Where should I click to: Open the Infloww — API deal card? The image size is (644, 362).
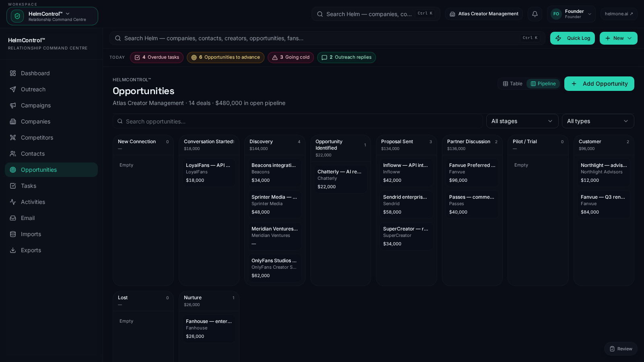coord(406,173)
